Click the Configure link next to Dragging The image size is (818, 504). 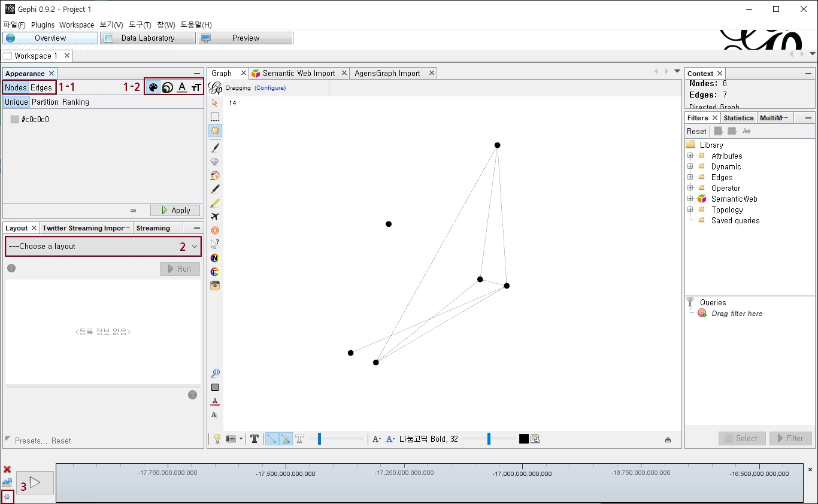(x=270, y=87)
